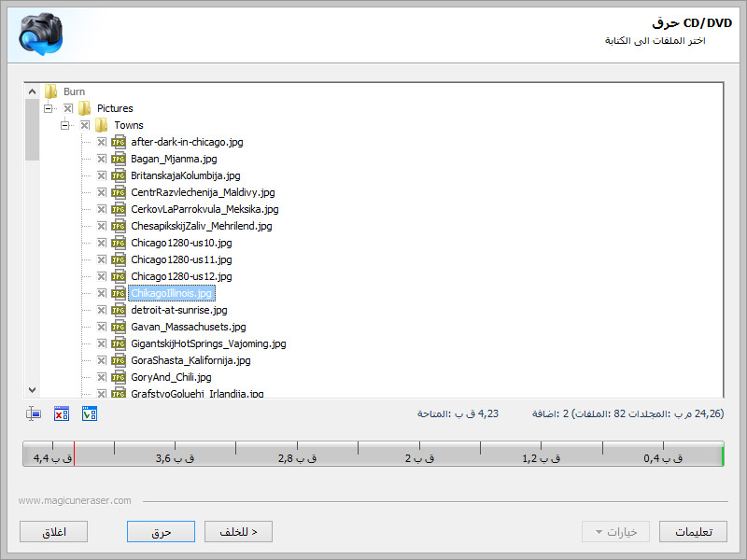Viewport: 747px width, 560px height.
Task: Select file Chicago1280-us10.jpg
Action: coord(181,243)
